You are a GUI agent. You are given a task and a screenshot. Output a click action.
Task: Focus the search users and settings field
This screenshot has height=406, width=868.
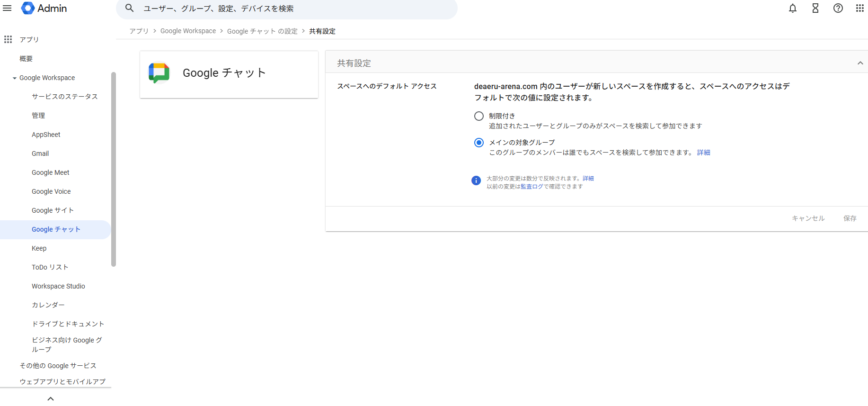(x=287, y=9)
